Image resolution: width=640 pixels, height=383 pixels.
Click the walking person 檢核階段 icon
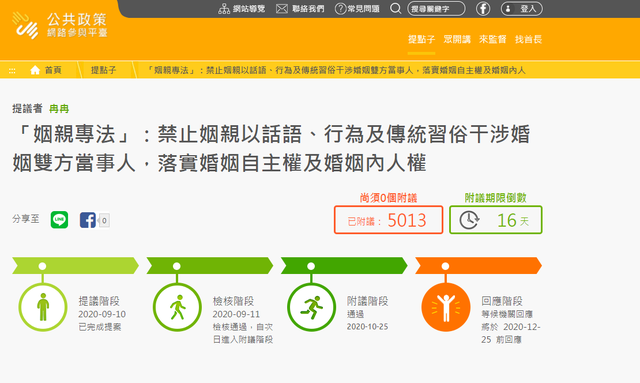[x=177, y=307]
